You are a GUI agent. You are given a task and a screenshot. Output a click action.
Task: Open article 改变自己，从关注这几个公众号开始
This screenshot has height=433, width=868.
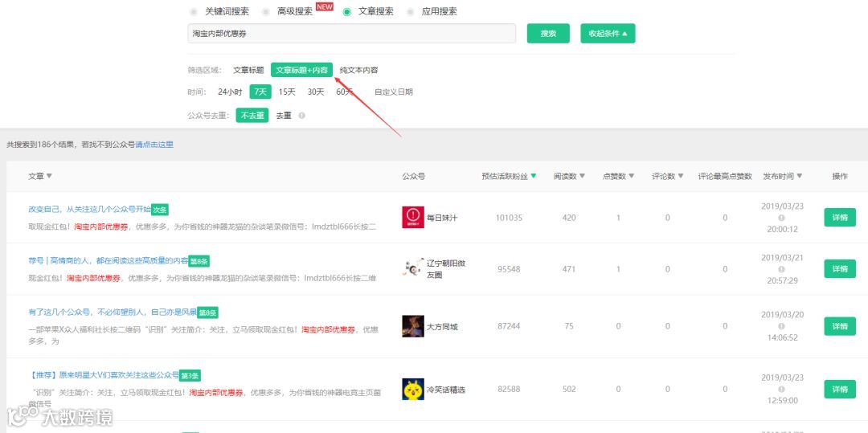[x=90, y=209]
